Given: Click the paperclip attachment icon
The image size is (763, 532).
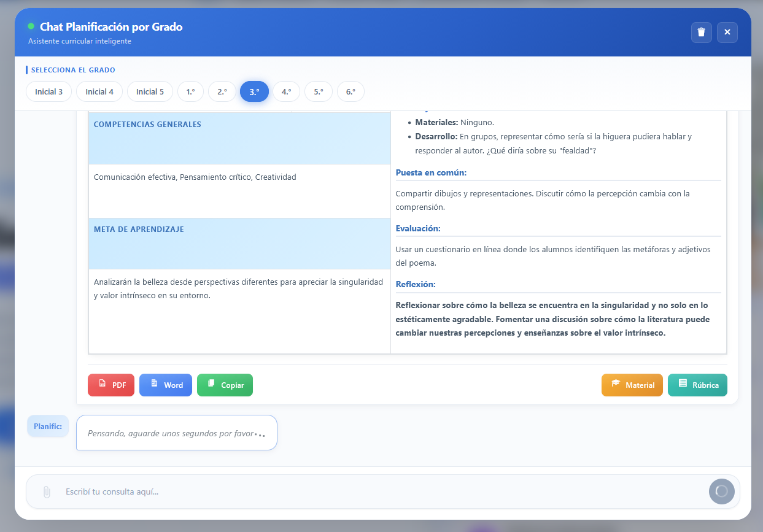Looking at the screenshot, I should [46, 492].
